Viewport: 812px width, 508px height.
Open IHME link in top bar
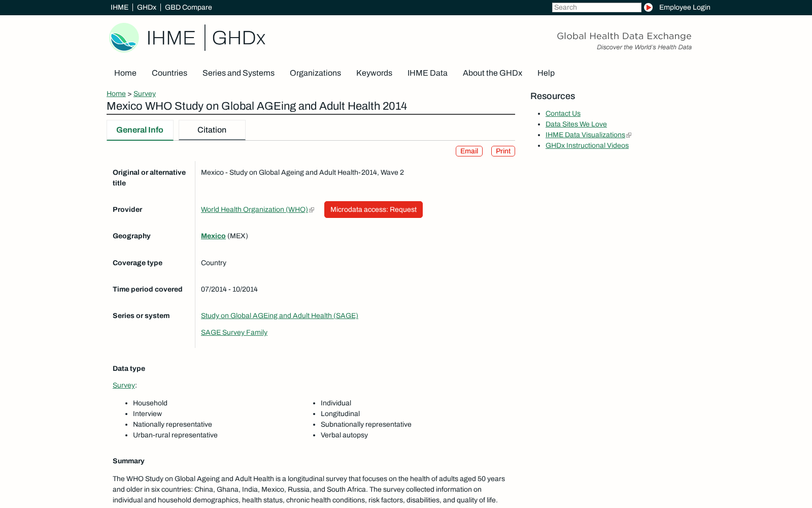pos(119,7)
